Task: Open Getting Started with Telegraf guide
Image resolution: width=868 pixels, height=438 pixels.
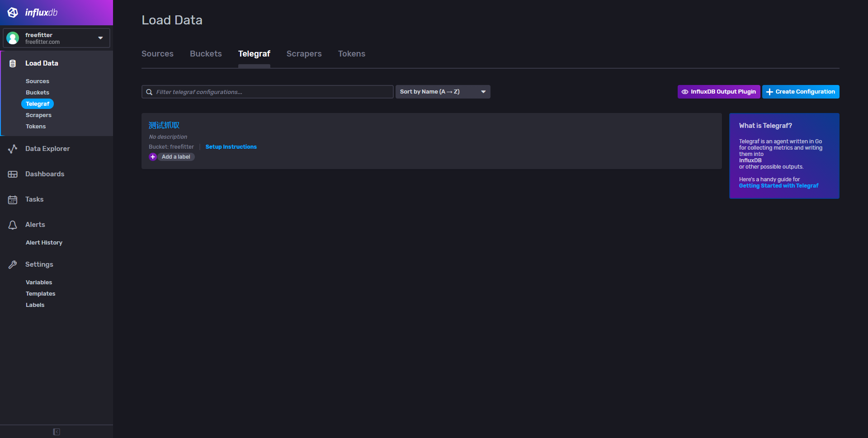Action: pyautogui.click(x=778, y=186)
